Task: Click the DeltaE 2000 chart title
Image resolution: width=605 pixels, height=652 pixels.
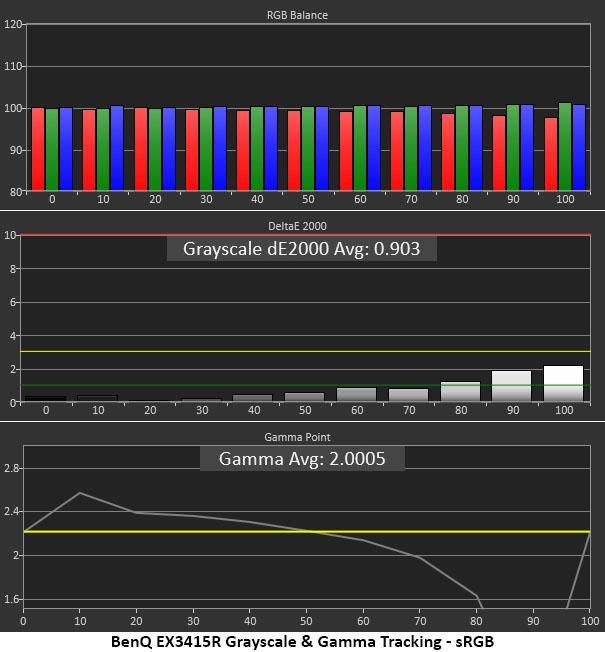Action: [x=297, y=226]
